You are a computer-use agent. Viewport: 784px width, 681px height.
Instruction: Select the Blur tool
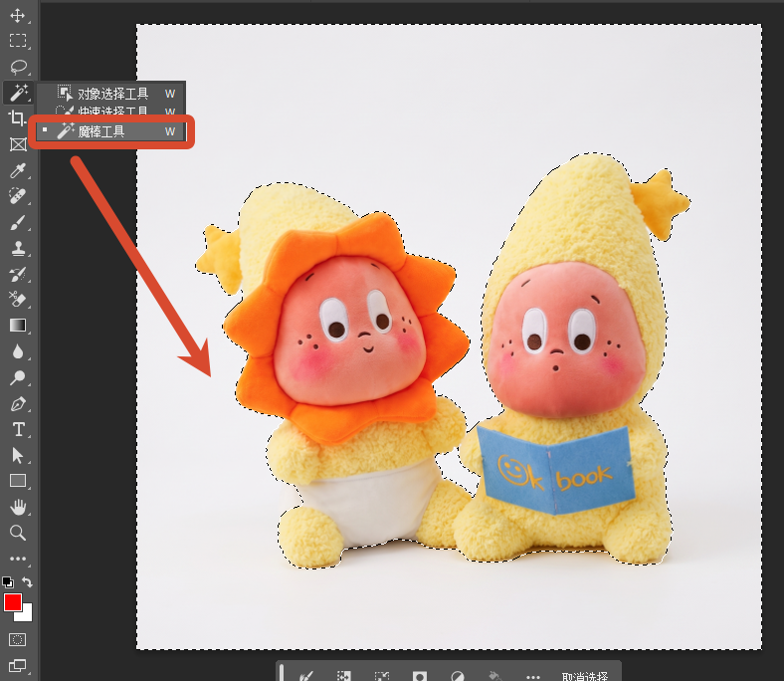(x=18, y=351)
